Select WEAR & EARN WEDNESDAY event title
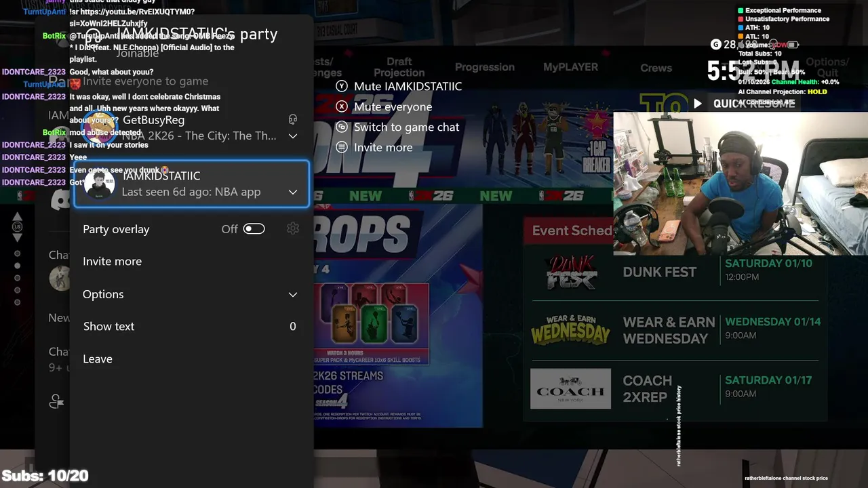The image size is (868, 488). 669,330
